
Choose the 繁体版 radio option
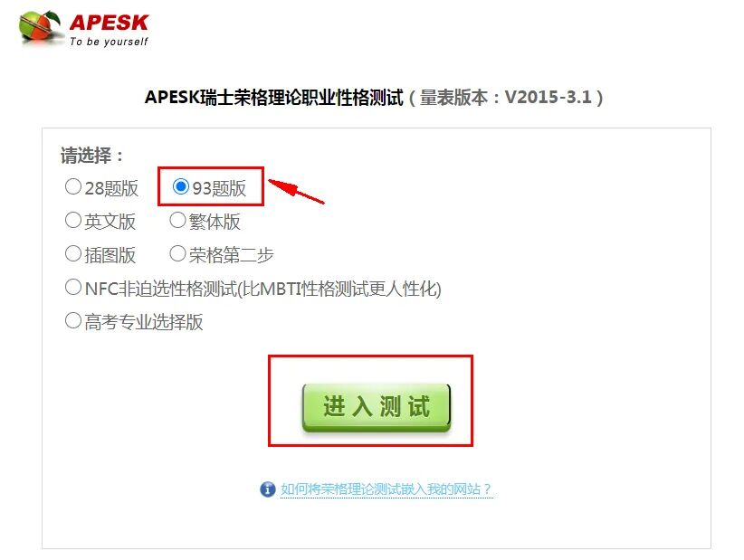click(x=177, y=220)
